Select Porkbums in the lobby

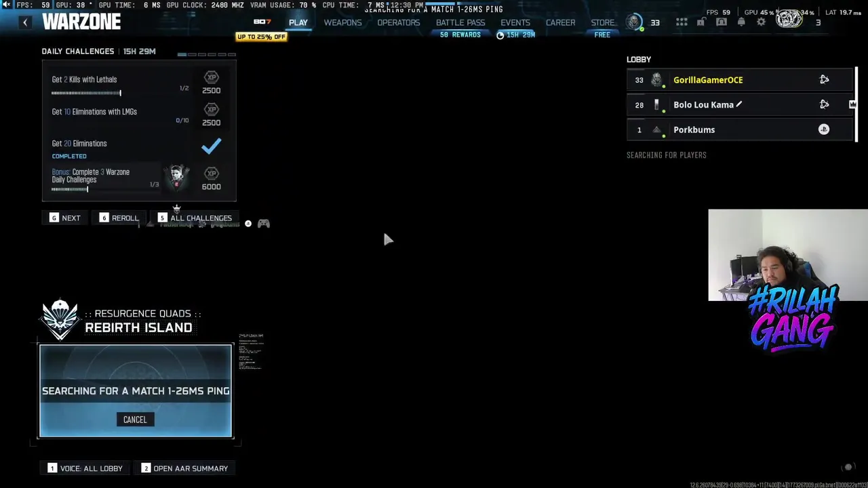coord(740,129)
